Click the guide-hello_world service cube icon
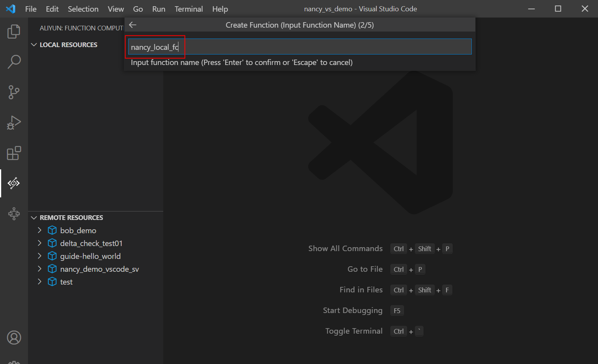The width and height of the screenshot is (598, 364). (x=52, y=256)
